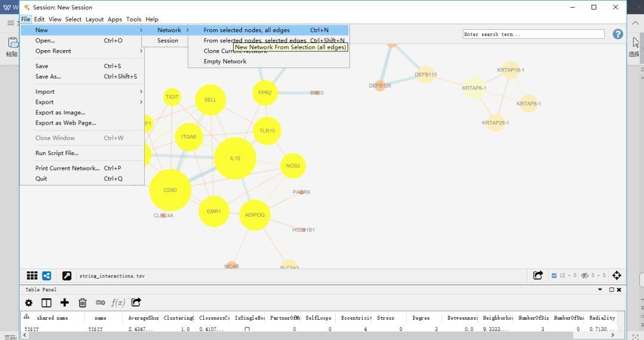644x340 pixels.
Task: Click the KRTAP6-1 node
Action: (x=473, y=88)
